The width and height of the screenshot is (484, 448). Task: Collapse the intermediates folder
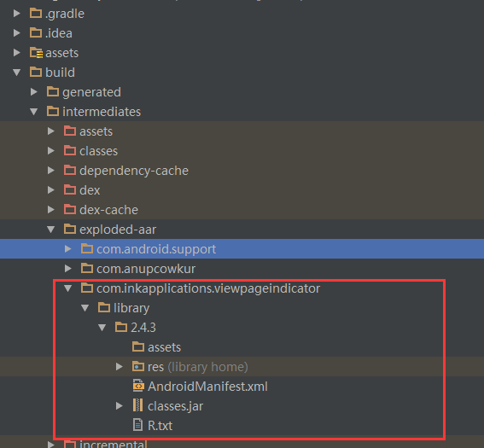pos(33,112)
